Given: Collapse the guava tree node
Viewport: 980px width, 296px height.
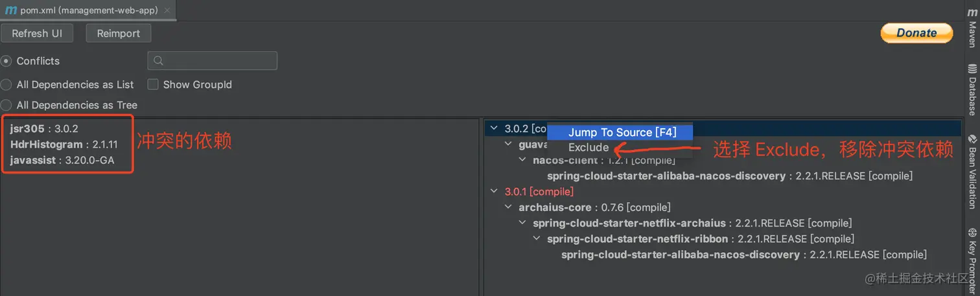Looking at the screenshot, I should 509,144.
